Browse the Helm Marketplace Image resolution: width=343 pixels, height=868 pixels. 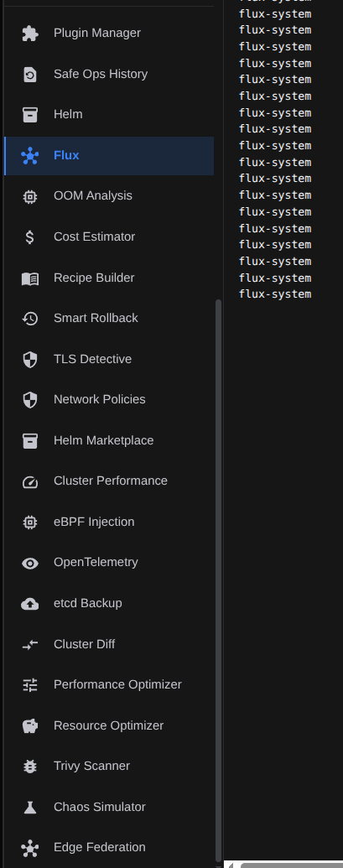point(109,440)
